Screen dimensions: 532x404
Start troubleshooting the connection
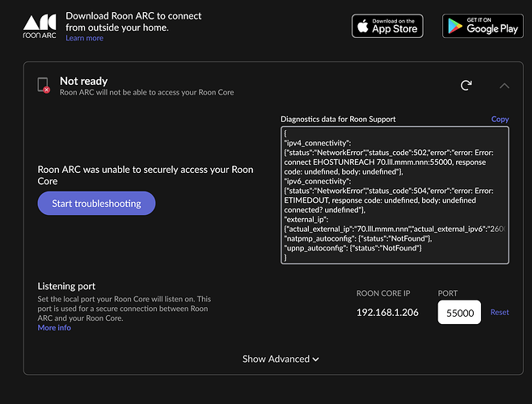tap(96, 203)
